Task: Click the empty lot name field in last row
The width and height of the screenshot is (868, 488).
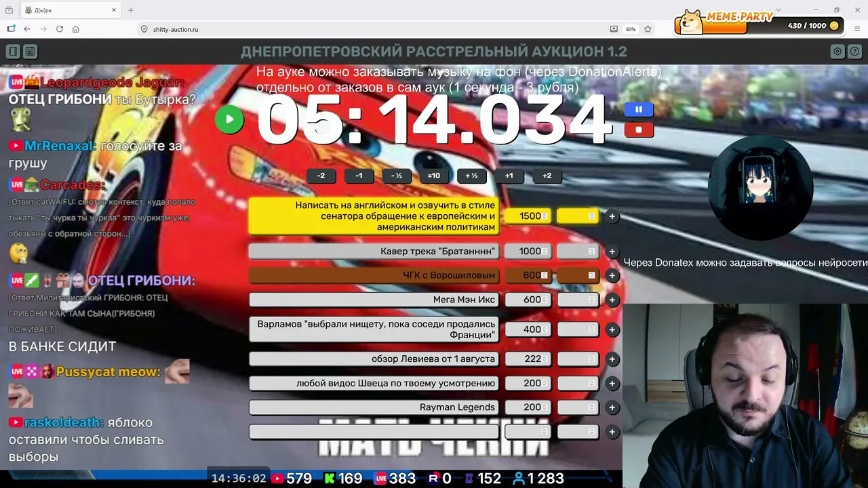Action: point(374,432)
